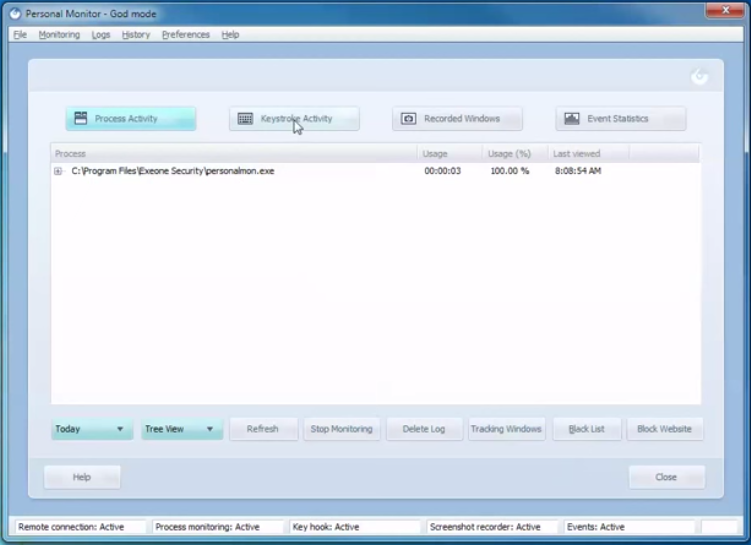The width and height of the screenshot is (751, 545).
Task: Open the Preferences menu
Action: click(185, 34)
